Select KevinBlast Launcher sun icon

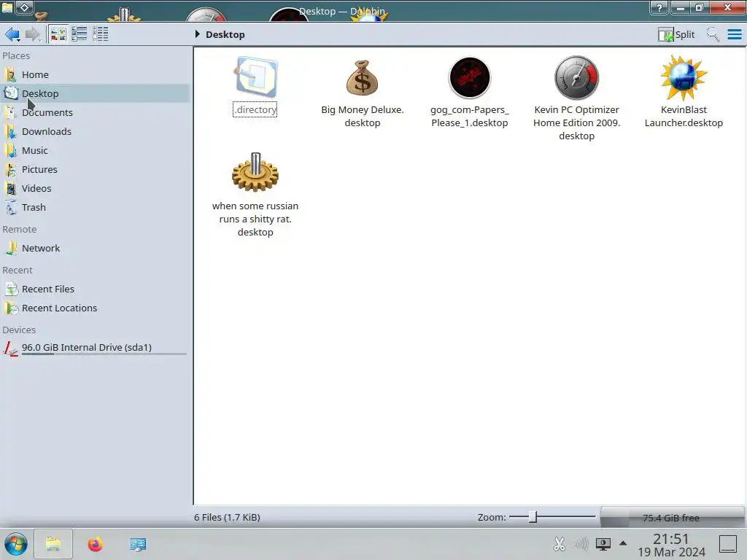pyautogui.click(x=684, y=77)
